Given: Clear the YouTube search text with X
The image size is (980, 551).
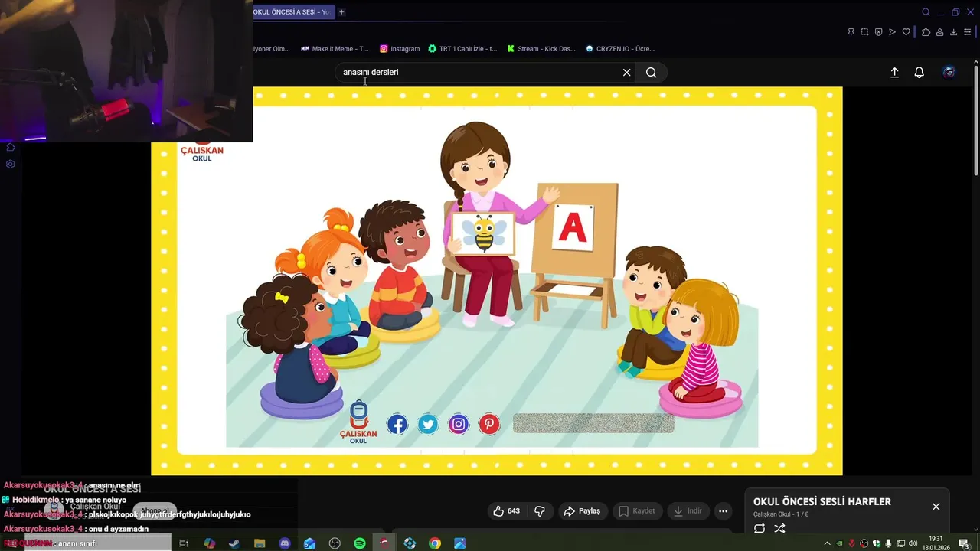Looking at the screenshot, I should pos(626,72).
